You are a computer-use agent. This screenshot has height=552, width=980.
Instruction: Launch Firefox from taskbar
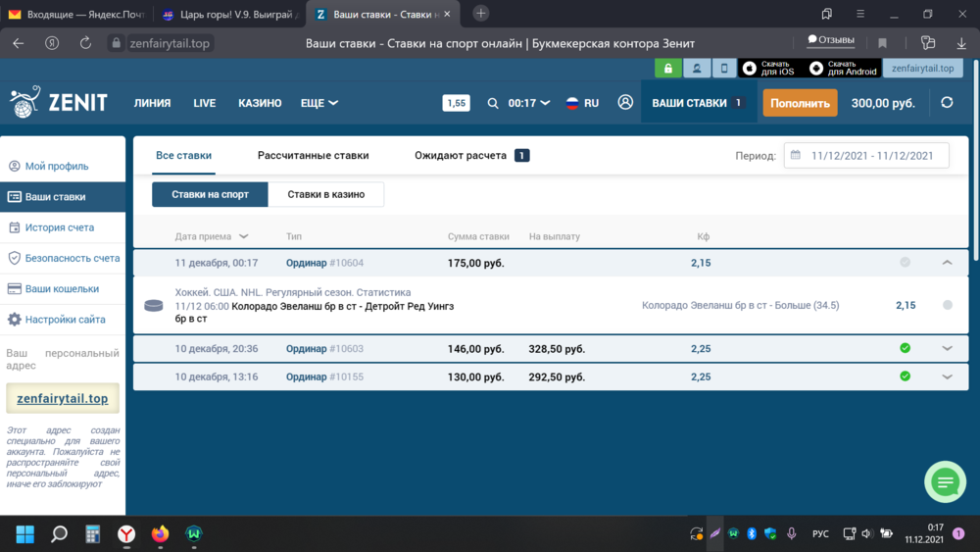pos(160,534)
